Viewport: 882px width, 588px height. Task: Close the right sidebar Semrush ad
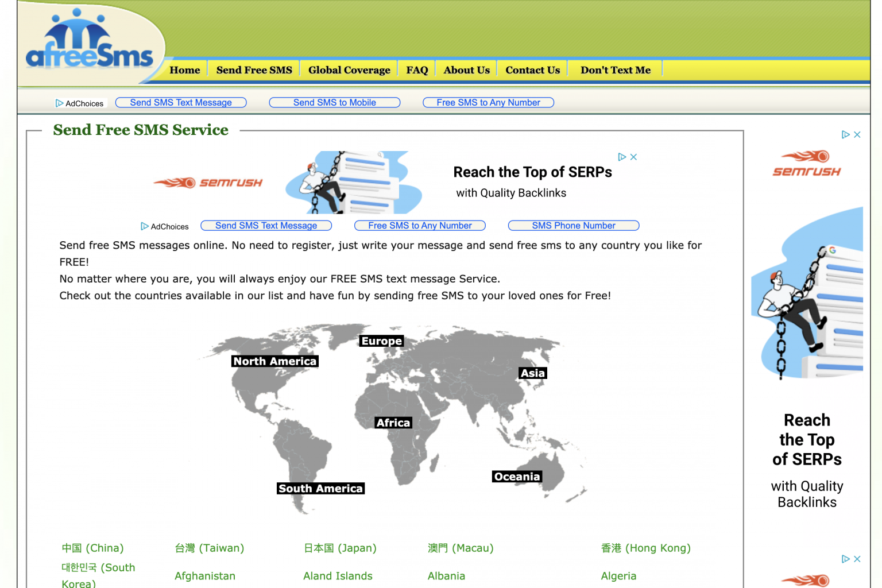tap(857, 134)
